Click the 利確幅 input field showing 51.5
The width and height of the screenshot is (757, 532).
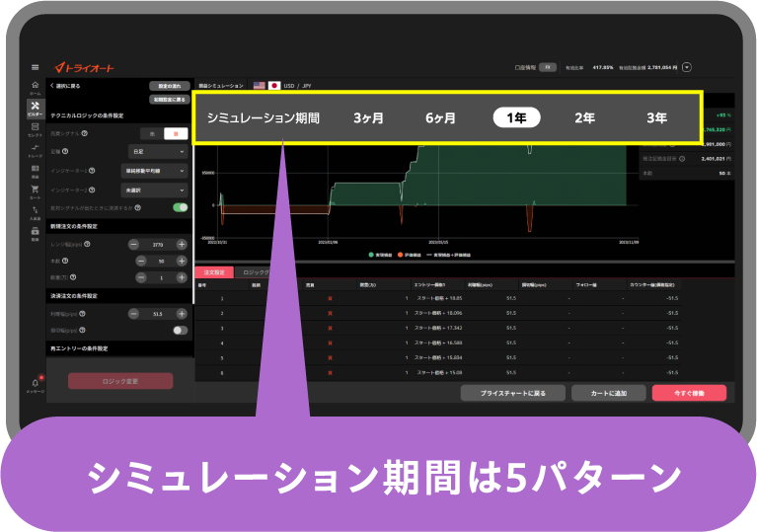[158, 314]
